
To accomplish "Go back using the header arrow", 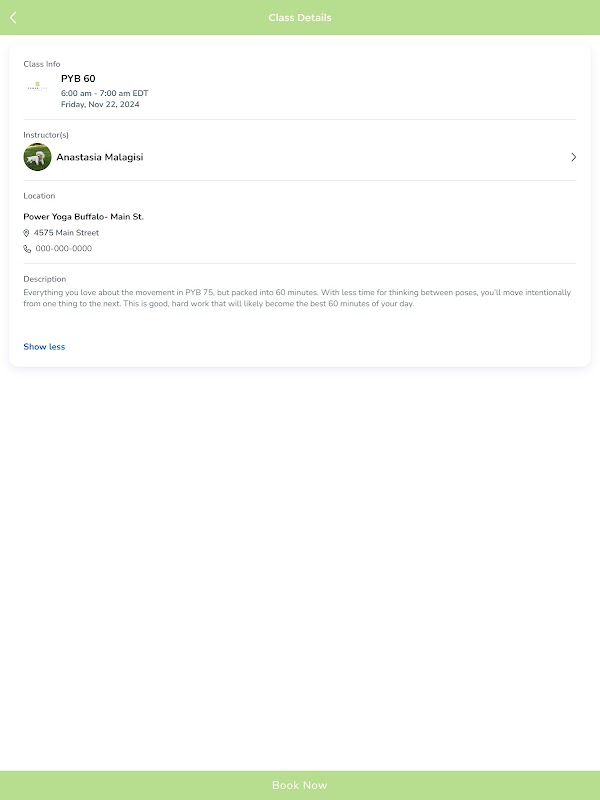I will pyautogui.click(x=13, y=18).
